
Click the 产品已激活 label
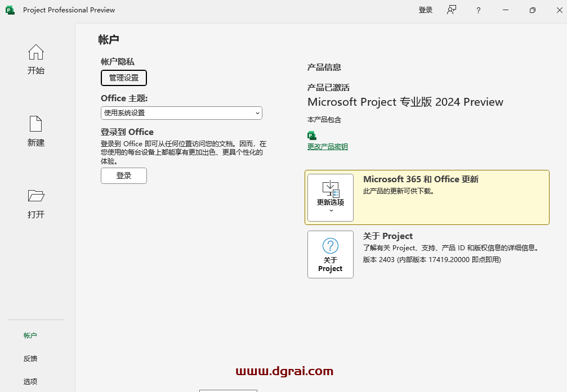coord(328,87)
